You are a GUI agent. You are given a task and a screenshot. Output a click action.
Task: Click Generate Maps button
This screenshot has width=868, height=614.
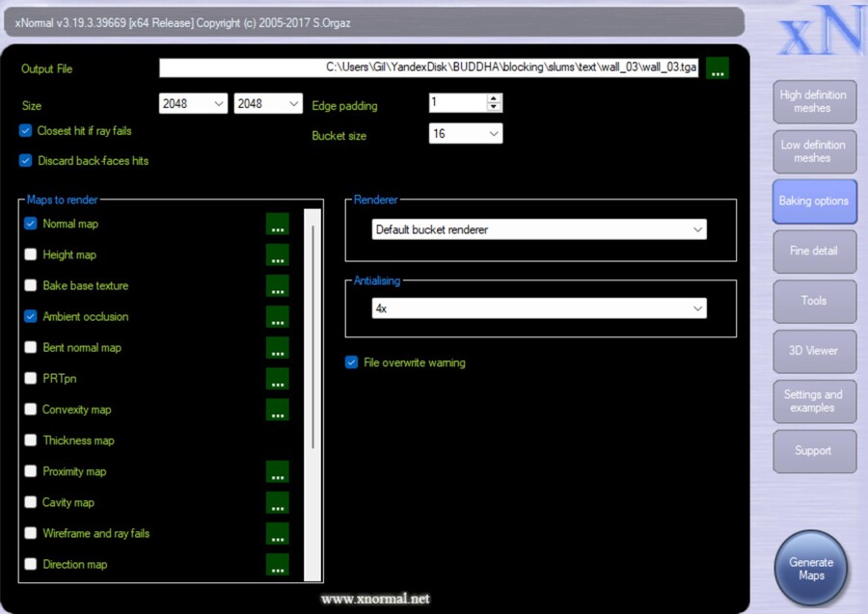pyautogui.click(x=811, y=568)
